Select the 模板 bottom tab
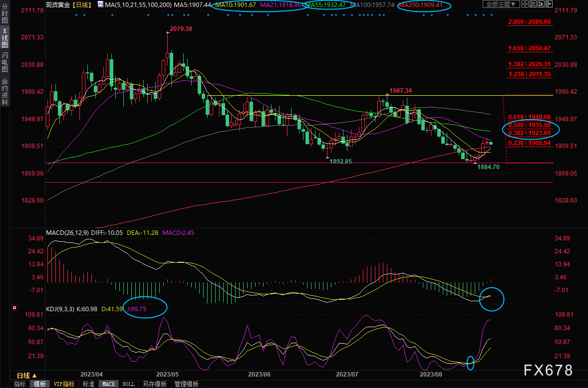This screenshot has height=388, width=588. (39, 384)
